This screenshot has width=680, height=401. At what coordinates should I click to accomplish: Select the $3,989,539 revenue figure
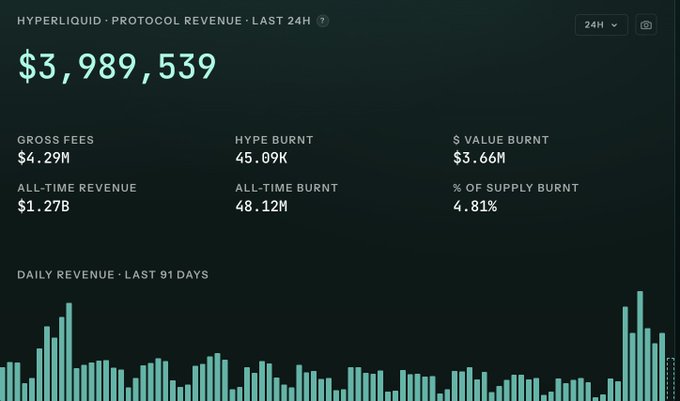[x=117, y=66]
